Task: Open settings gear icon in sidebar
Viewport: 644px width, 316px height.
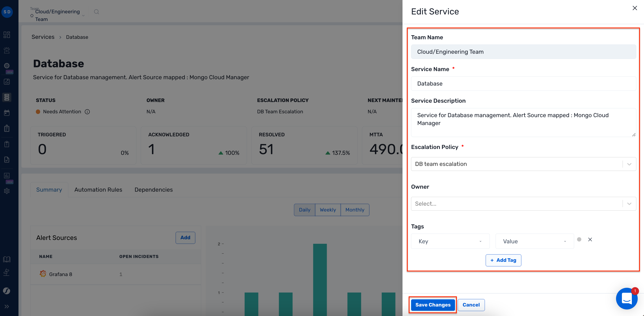Action: click(x=7, y=191)
